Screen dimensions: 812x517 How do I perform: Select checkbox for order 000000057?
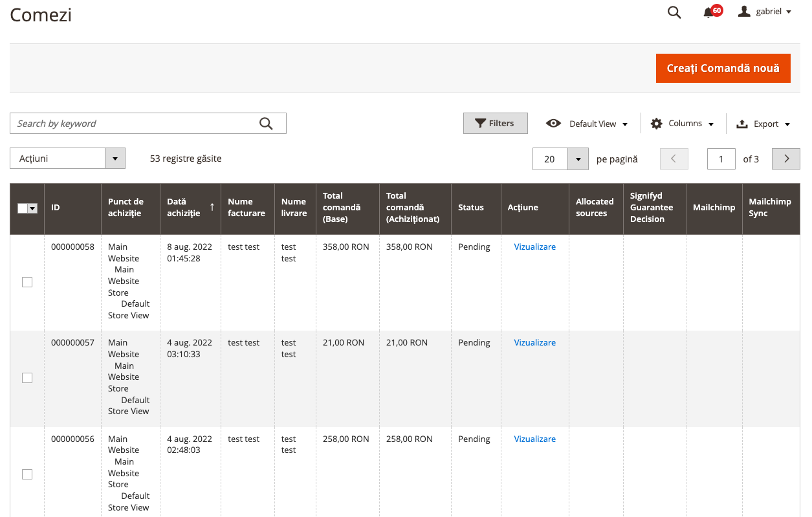click(27, 378)
